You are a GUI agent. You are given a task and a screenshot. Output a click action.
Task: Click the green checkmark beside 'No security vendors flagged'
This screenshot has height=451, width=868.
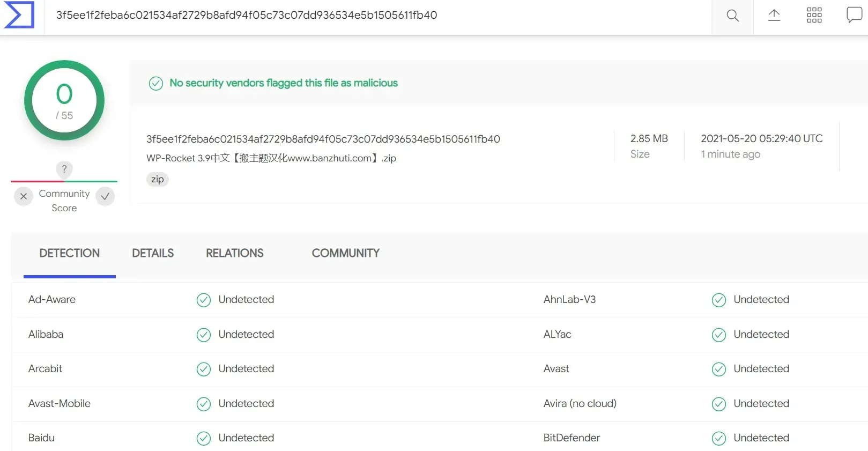point(156,83)
